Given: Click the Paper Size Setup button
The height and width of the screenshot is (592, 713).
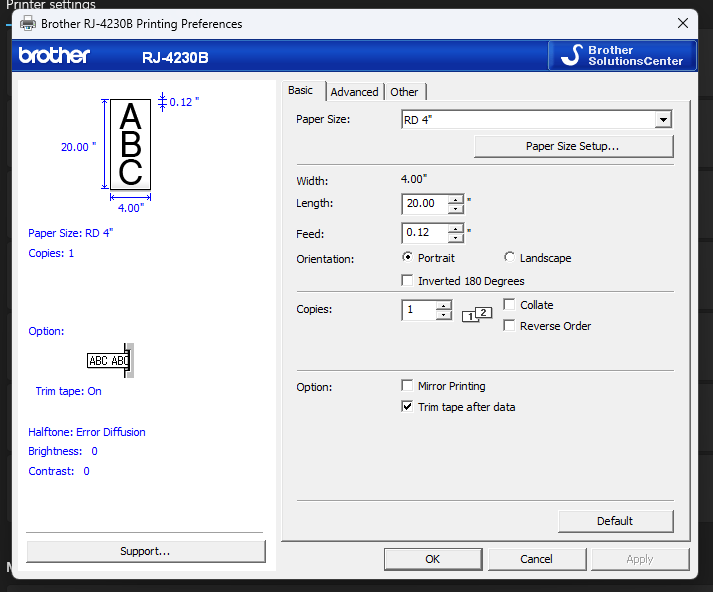Looking at the screenshot, I should click(x=573, y=146).
